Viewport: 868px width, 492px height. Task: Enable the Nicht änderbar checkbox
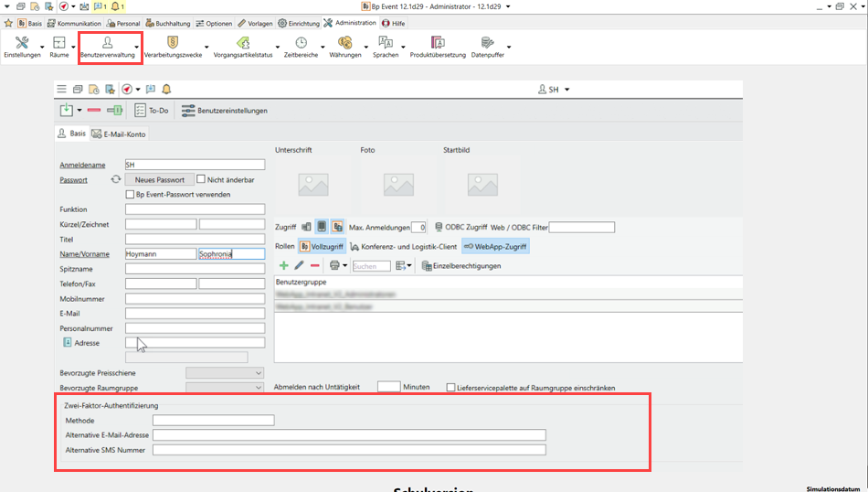coord(201,180)
